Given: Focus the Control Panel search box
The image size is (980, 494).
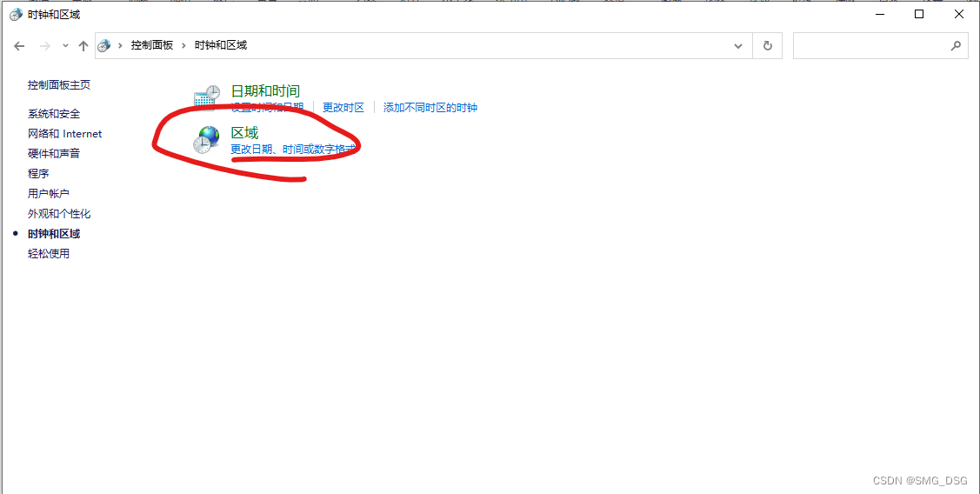Looking at the screenshot, I should 881,45.
